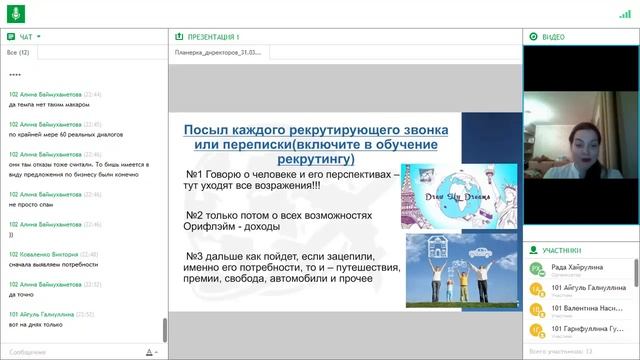
Task: Click the ВИДЕО panel icon
Action: pyautogui.click(x=533, y=37)
